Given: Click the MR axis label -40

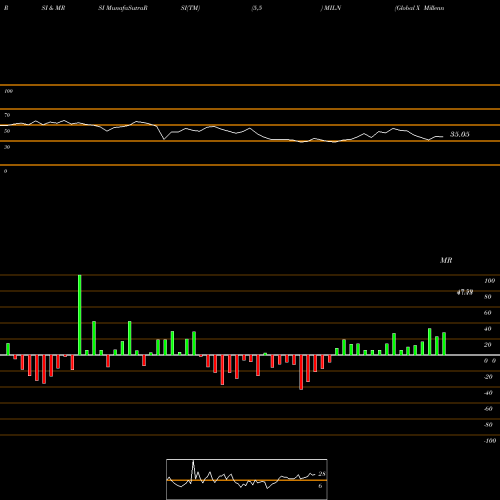Looking at the screenshot, I should (488, 393).
